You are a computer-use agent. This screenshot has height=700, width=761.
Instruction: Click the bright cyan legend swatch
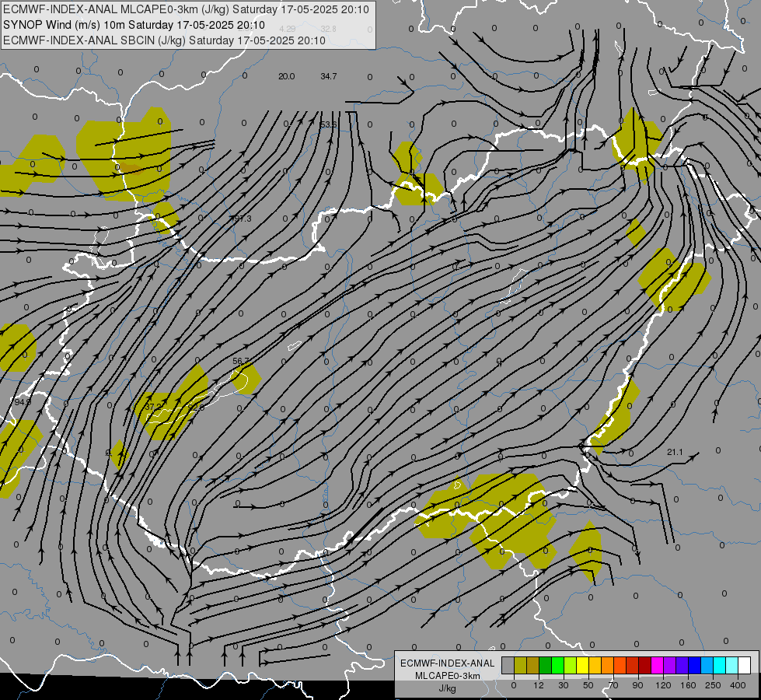click(719, 666)
